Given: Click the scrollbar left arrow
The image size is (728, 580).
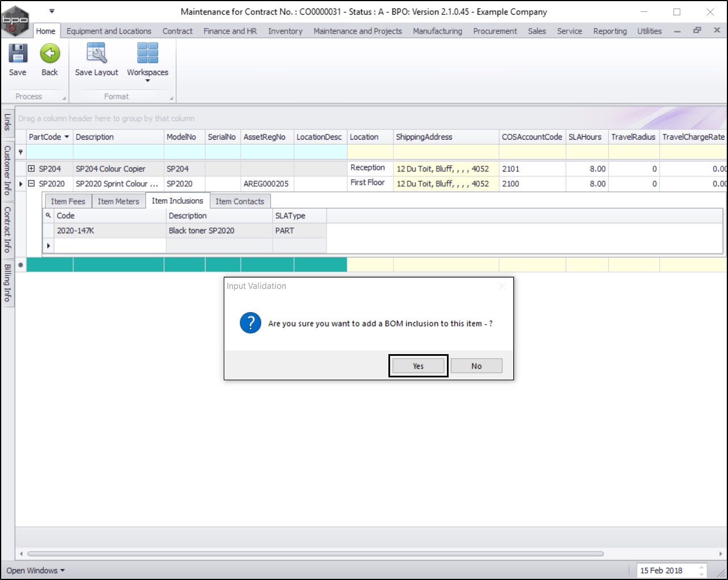Looking at the screenshot, I should 21,554.
